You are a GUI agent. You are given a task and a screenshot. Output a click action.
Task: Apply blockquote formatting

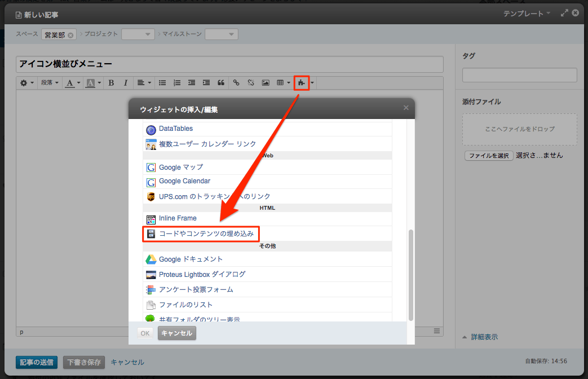(221, 83)
